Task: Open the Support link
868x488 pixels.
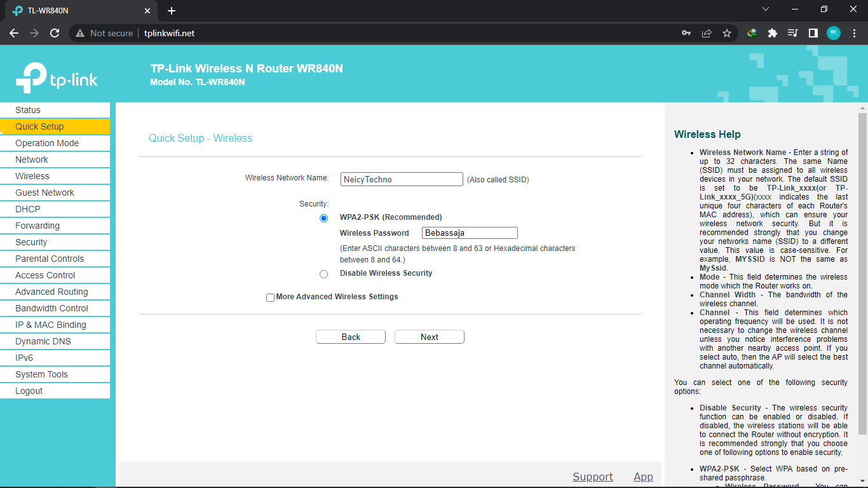Action: (593, 477)
